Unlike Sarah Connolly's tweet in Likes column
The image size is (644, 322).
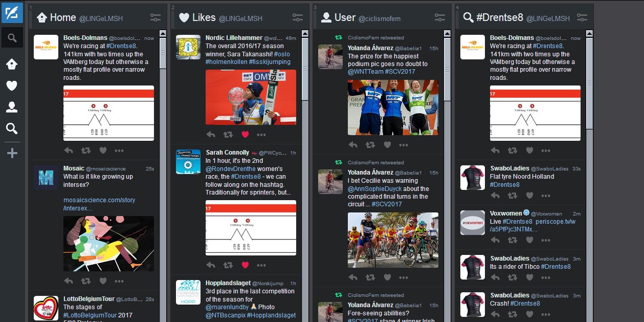click(x=245, y=265)
